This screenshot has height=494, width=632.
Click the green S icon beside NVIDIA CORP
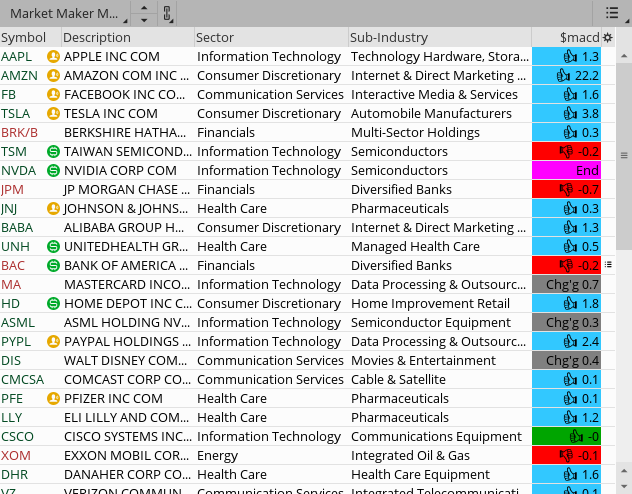tap(53, 171)
